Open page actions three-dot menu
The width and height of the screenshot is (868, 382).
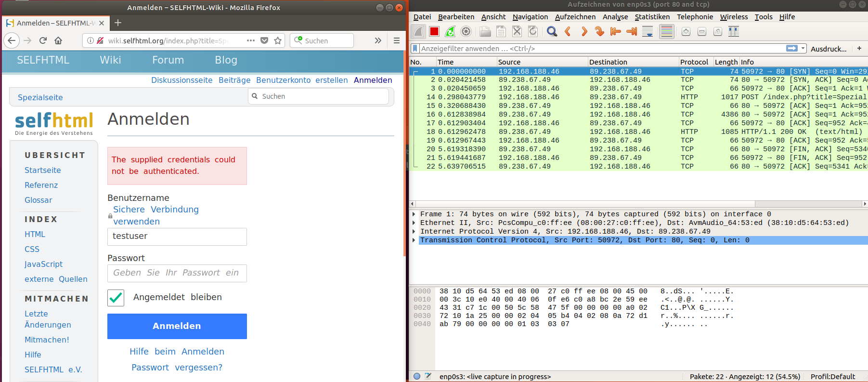click(251, 40)
